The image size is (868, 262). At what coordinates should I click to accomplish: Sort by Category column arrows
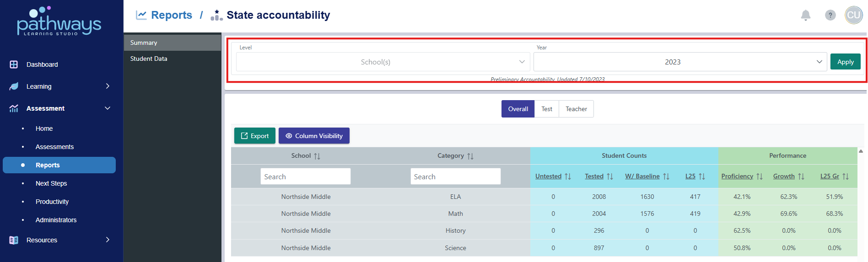point(470,156)
